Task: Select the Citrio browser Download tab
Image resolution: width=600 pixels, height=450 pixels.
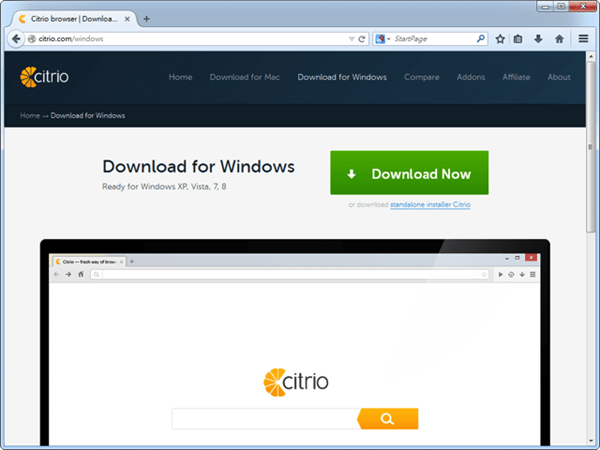Action: (74, 19)
